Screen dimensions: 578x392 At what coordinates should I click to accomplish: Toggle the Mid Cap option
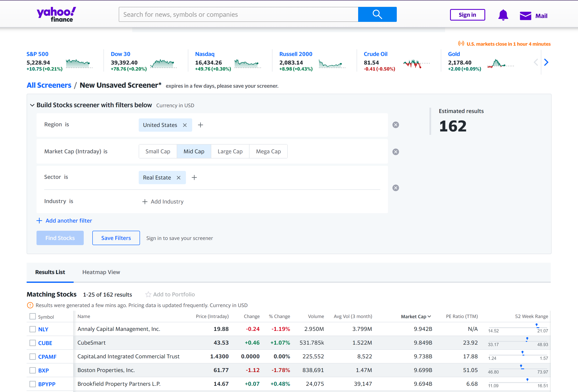[x=194, y=151]
